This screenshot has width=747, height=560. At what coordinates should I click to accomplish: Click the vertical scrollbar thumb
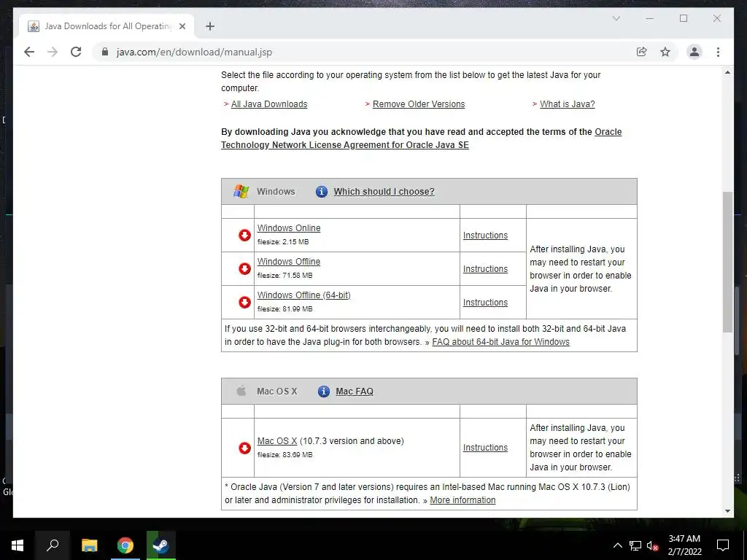(x=727, y=262)
